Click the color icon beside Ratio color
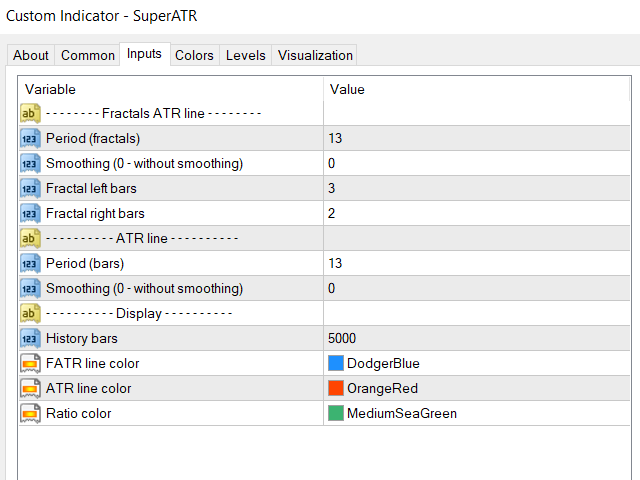Viewport: 640px width, 480px height. pyautogui.click(x=30, y=413)
